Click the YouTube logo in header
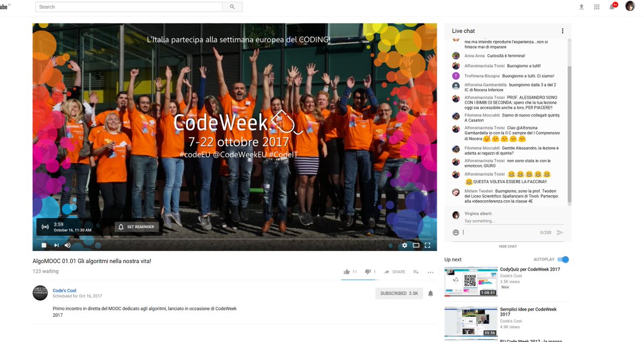Image resolution: width=644 pixels, height=342 pixels. pyautogui.click(x=5, y=7)
